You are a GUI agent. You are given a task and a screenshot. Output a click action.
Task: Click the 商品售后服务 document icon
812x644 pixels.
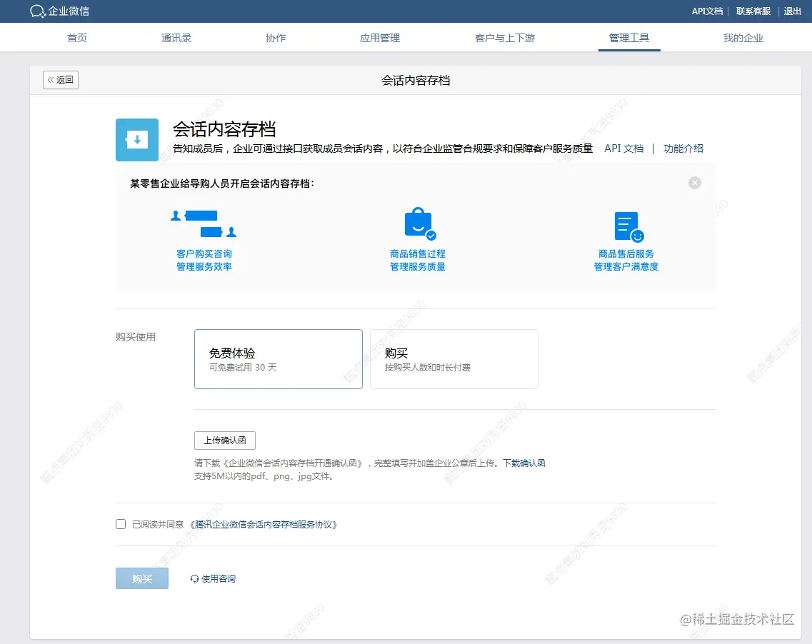(x=628, y=226)
